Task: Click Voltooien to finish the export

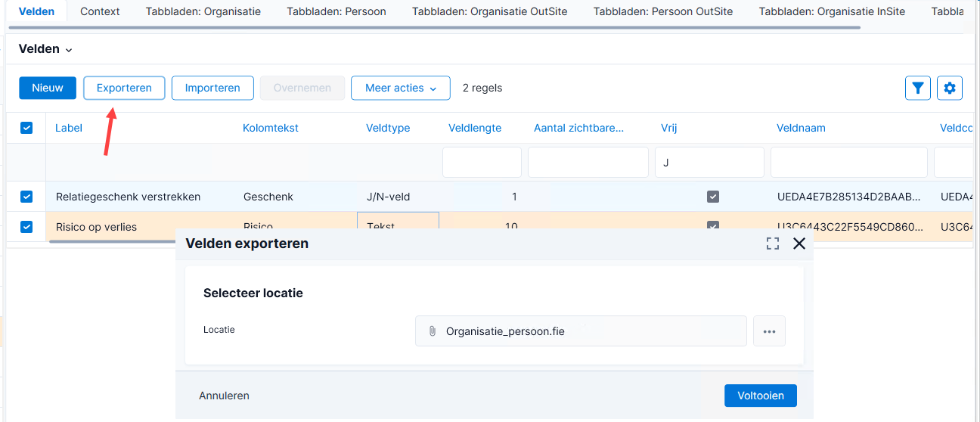Action: [761, 395]
